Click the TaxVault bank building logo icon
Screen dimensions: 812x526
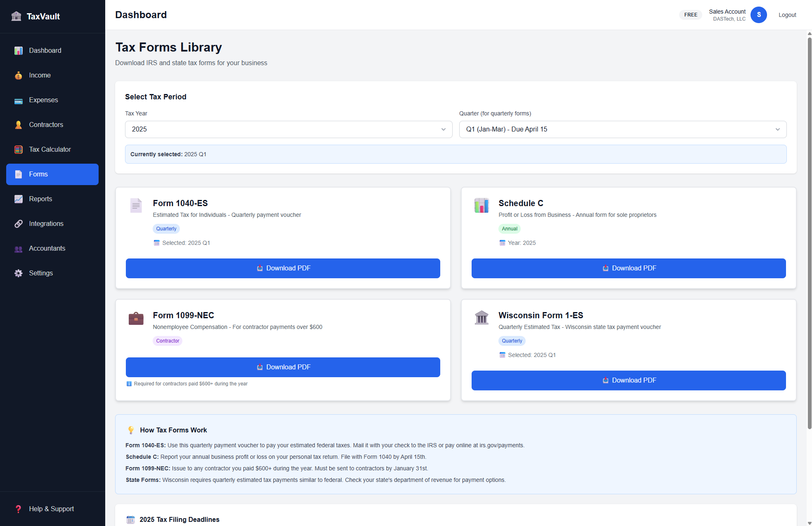(16, 16)
